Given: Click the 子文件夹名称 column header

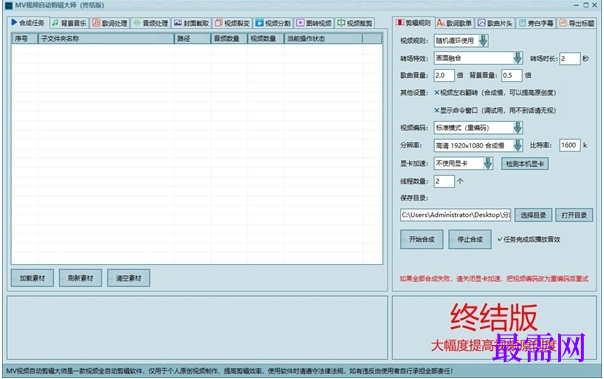Looking at the screenshot, I should pos(106,39).
